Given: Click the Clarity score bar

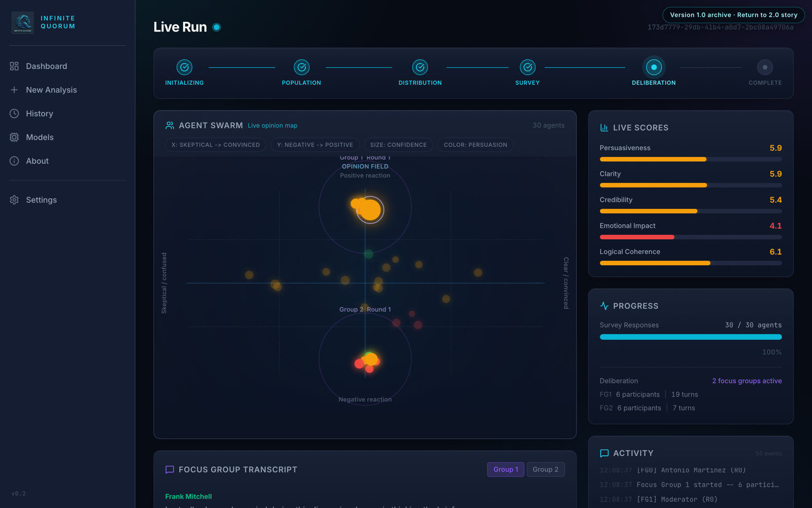Looking at the screenshot, I should pyautogui.click(x=691, y=185).
